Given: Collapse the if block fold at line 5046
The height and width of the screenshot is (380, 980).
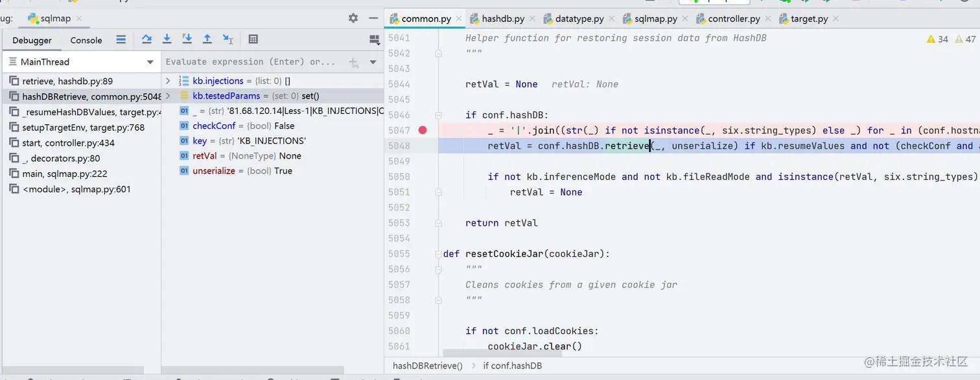Looking at the screenshot, I should pyautogui.click(x=439, y=115).
